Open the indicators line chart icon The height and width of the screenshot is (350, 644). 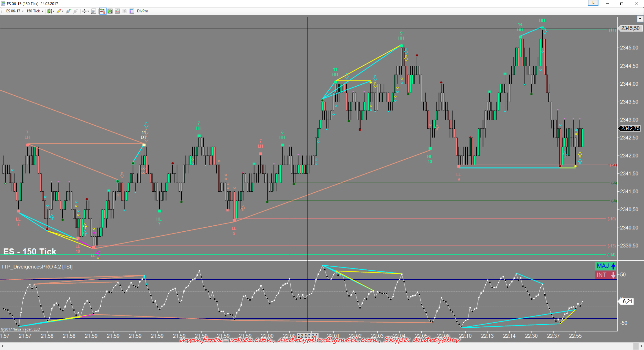click(117, 11)
